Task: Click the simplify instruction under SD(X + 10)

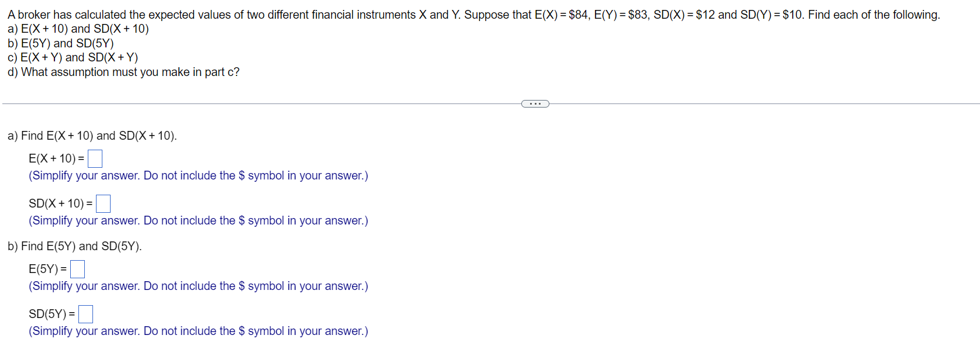Action: click(198, 220)
